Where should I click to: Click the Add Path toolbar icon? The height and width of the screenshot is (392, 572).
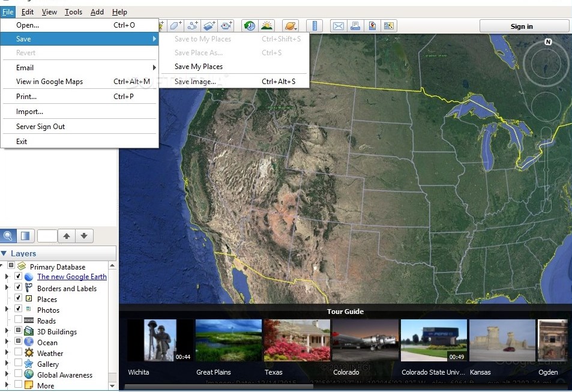coord(192,26)
